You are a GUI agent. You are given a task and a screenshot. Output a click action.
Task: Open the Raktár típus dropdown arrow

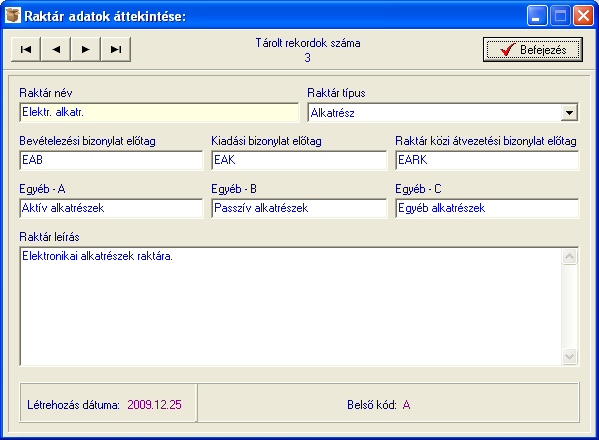click(569, 113)
